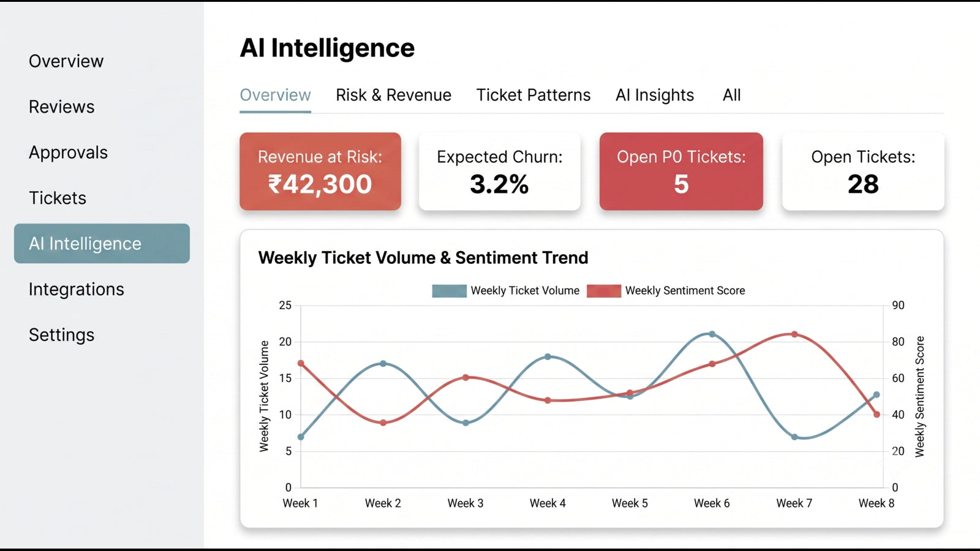Open Integrations in the sidebar
The width and height of the screenshot is (980, 551).
click(77, 290)
